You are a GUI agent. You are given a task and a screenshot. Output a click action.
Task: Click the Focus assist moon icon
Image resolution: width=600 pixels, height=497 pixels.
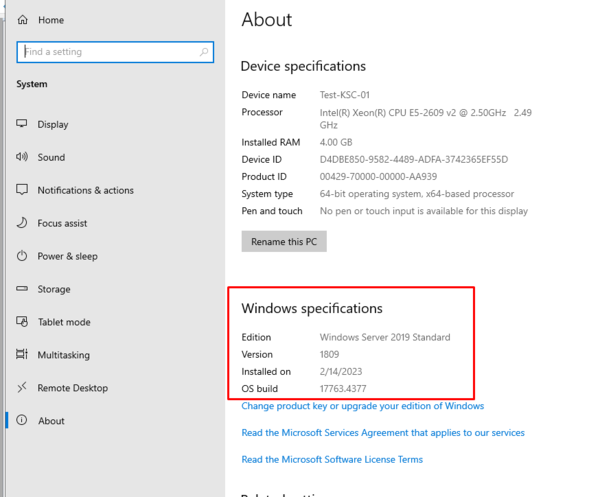(x=22, y=224)
